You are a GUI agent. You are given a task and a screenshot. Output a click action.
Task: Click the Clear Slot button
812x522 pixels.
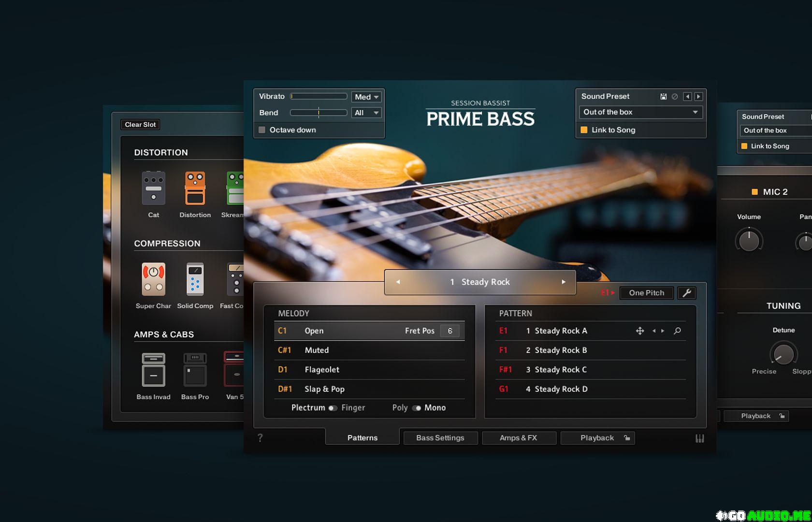[140, 125]
